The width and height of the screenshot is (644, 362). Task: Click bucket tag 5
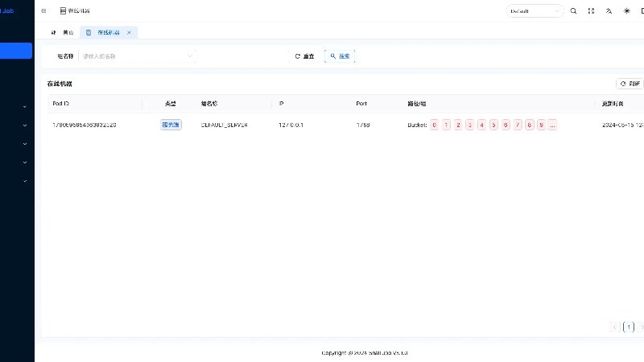pyautogui.click(x=493, y=125)
